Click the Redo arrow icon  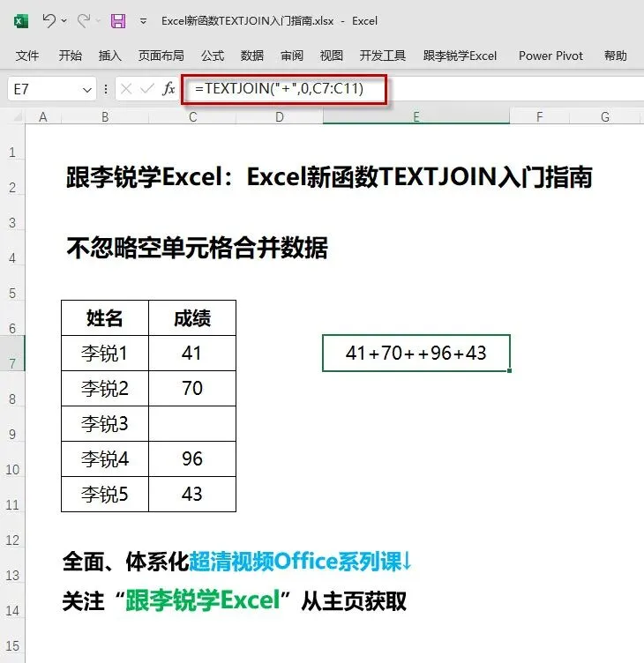pyautogui.click(x=84, y=20)
